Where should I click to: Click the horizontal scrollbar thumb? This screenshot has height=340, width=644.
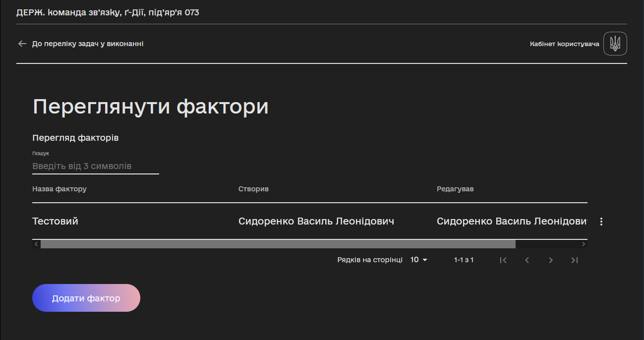(278, 244)
